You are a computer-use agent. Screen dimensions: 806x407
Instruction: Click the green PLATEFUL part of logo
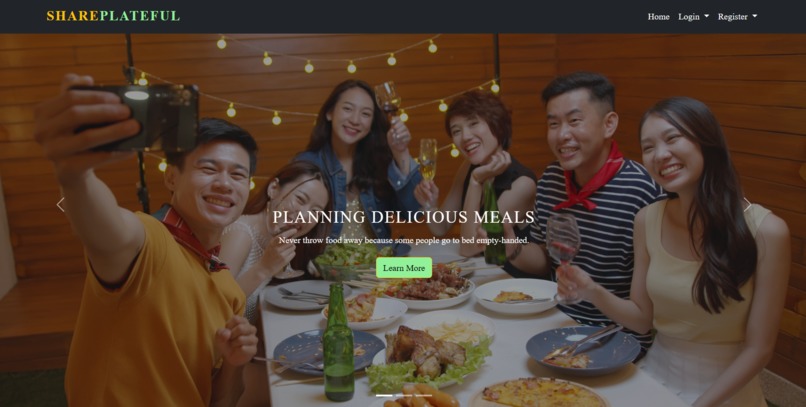pyautogui.click(x=140, y=16)
